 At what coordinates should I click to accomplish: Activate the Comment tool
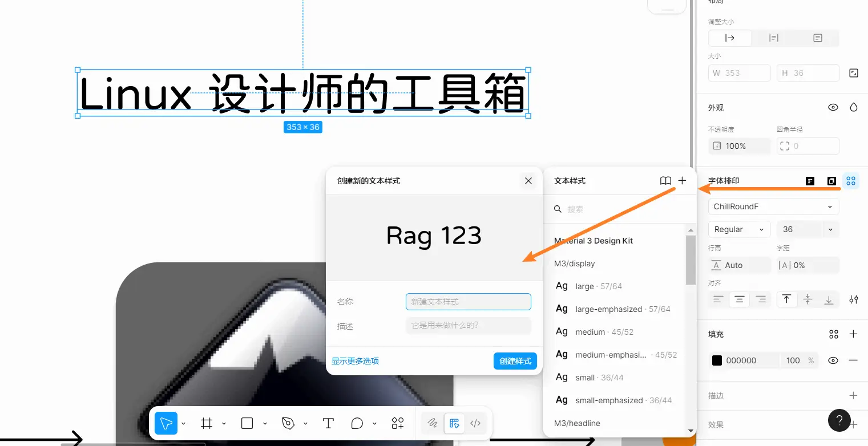357,423
